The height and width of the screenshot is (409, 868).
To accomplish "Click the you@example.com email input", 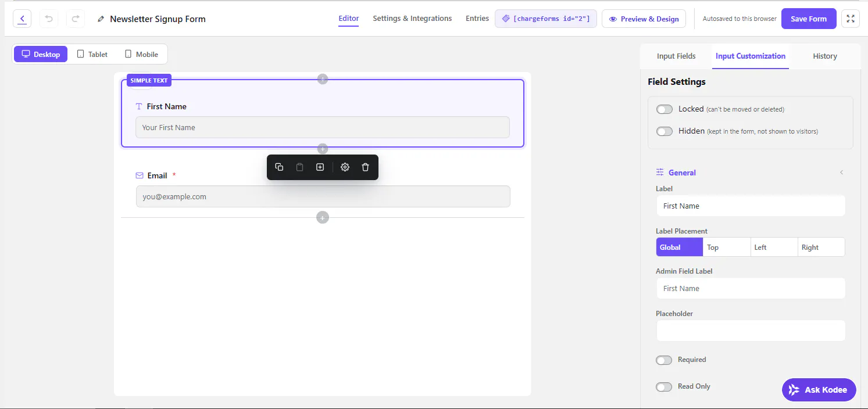I will coord(323,196).
